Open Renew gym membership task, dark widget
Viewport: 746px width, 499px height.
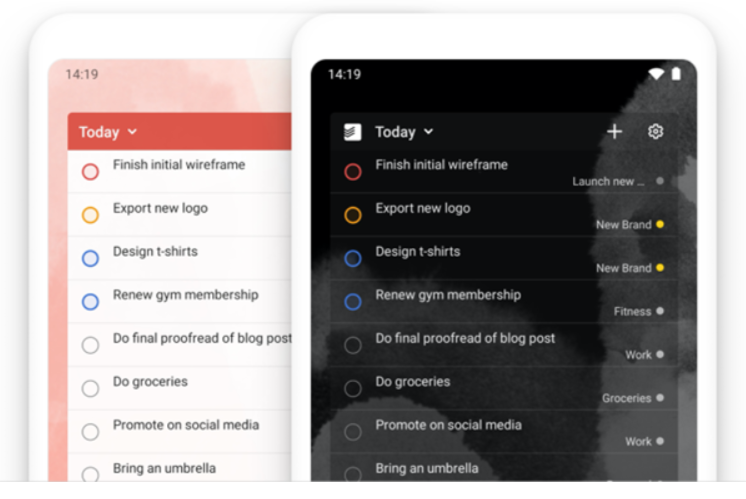coord(448,295)
